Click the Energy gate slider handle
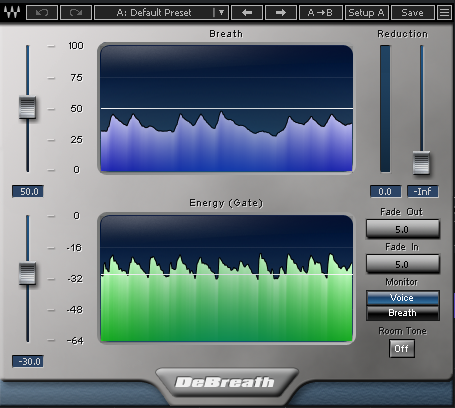Viewport: 455px width, 408px height. click(27, 273)
